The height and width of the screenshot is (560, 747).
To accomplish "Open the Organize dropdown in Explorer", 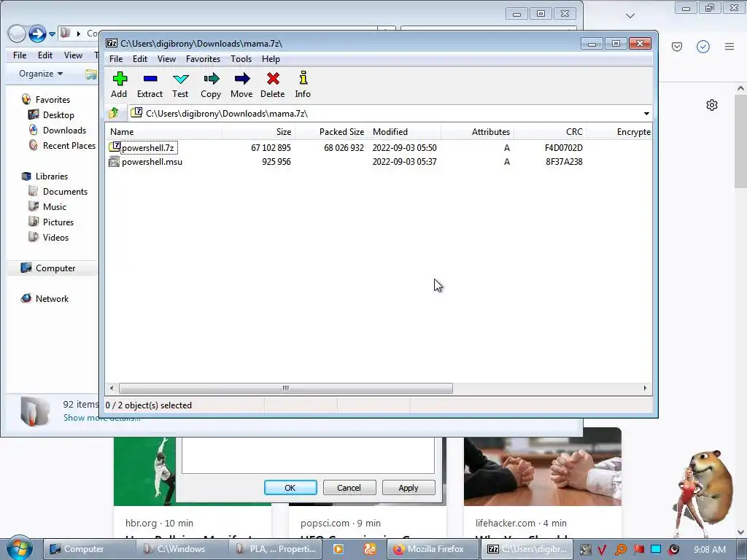I will point(41,74).
